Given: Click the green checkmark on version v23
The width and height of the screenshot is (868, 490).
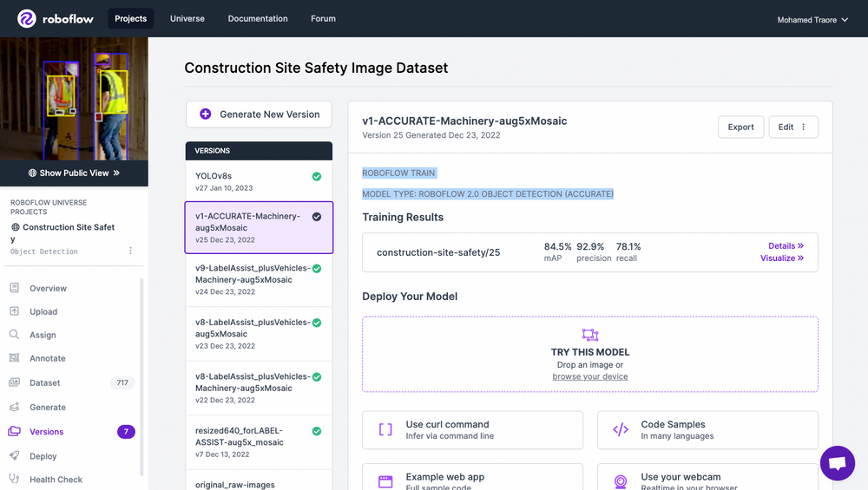Looking at the screenshot, I should (317, 323).
